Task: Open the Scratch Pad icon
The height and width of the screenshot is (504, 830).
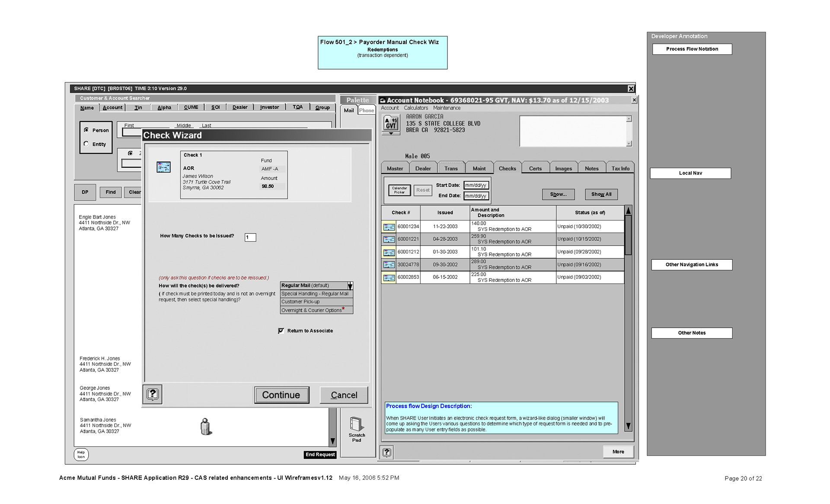Action: tap(356, 424)
